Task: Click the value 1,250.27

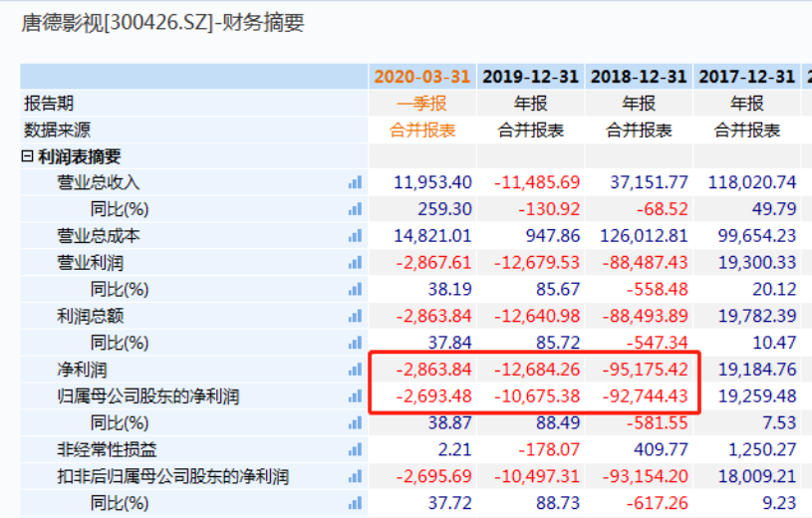Action: pos(762,449)
